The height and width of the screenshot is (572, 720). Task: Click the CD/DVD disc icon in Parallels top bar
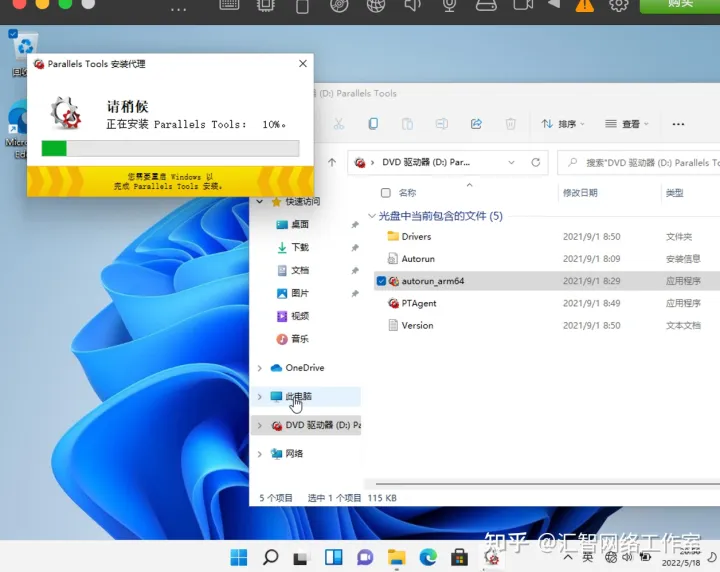tap(339, 5)
